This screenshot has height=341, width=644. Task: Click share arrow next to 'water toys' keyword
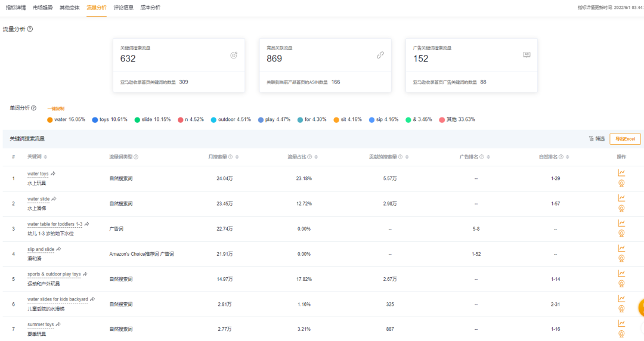point(53,174)
